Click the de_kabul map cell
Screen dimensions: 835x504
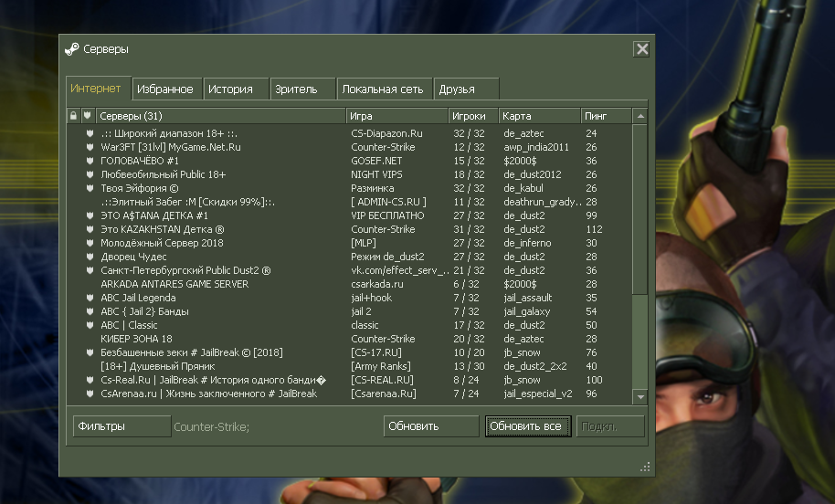[523, 188]
